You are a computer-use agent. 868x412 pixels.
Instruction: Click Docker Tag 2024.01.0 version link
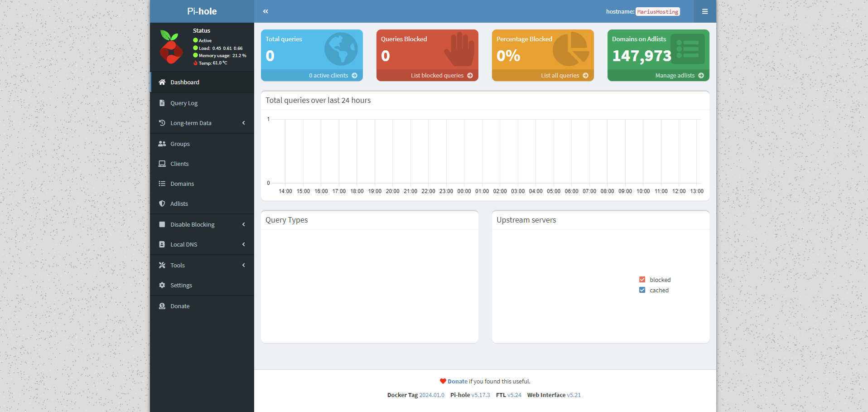[x=432, y=395]
